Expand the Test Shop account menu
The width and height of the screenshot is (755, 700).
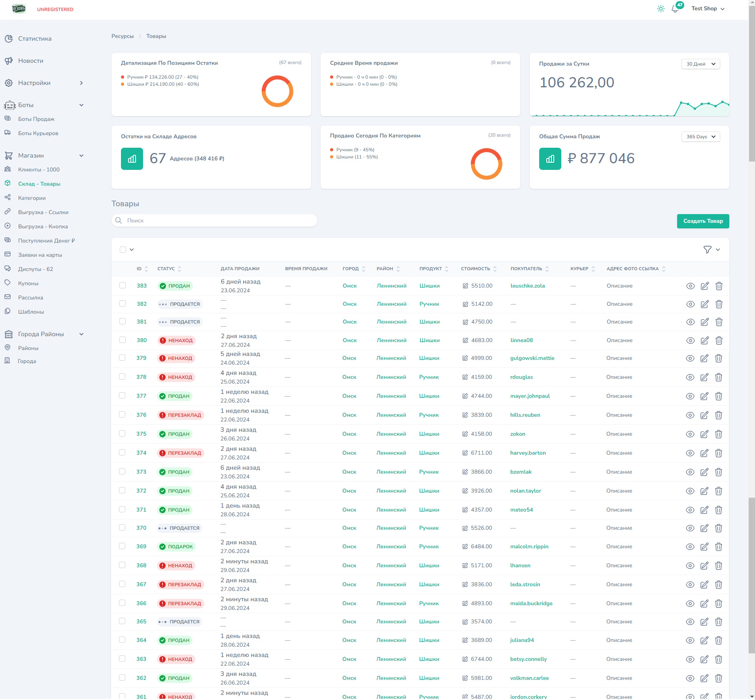708,9
